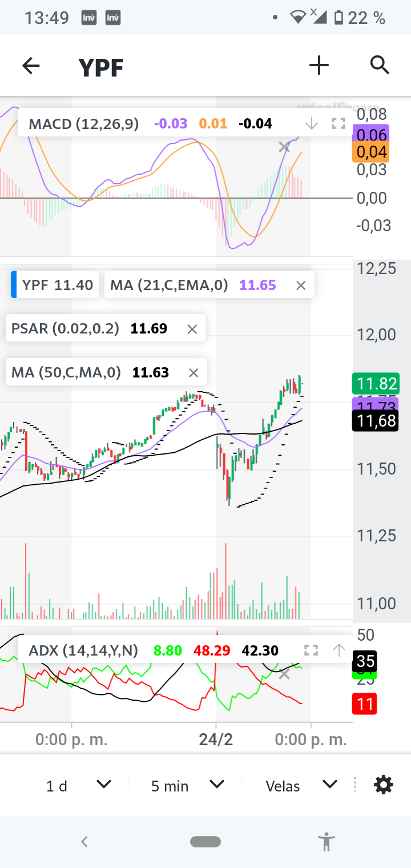This screenshot has height=868, width=411.
Task: Tap MA (50,C,MA,0) indicator label
Action: (66, 373)
